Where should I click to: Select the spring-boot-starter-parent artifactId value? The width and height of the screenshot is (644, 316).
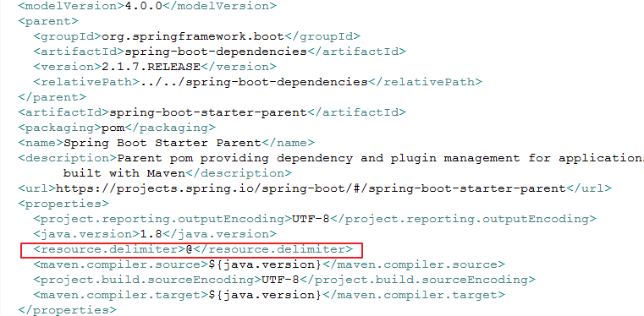[x=208, y=112]
